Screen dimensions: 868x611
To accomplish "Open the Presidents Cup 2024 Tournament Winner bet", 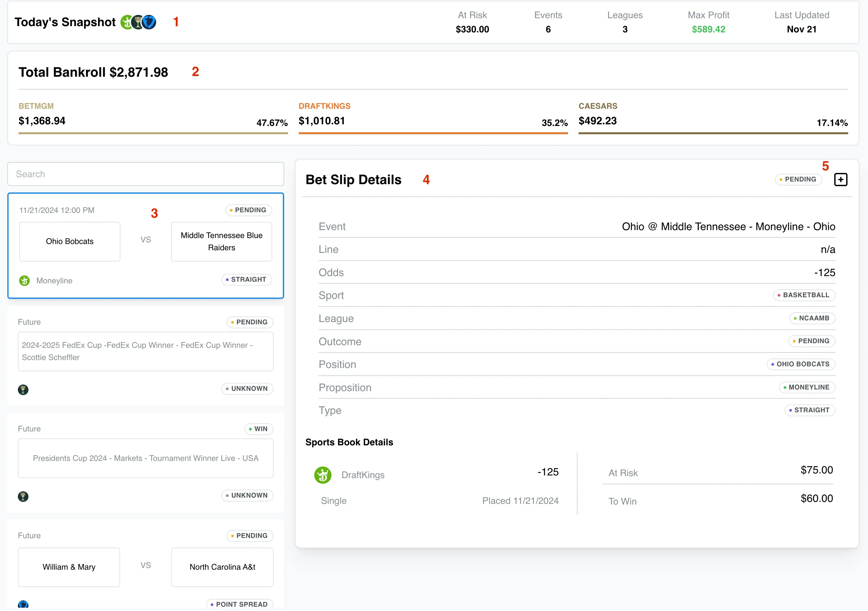I will click(146, 458).
